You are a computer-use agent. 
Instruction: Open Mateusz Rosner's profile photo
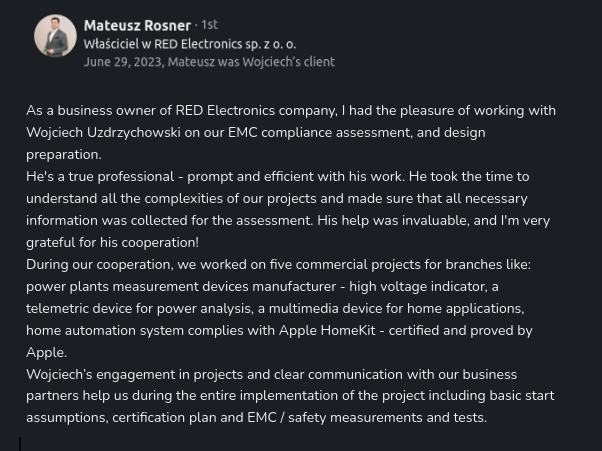coord(55,36)
